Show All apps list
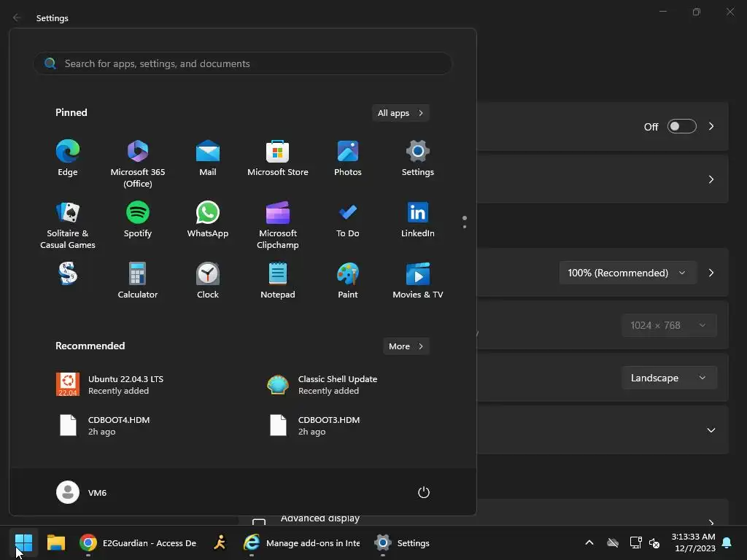The width and height of the screenshot is (747, 560). 400,113
